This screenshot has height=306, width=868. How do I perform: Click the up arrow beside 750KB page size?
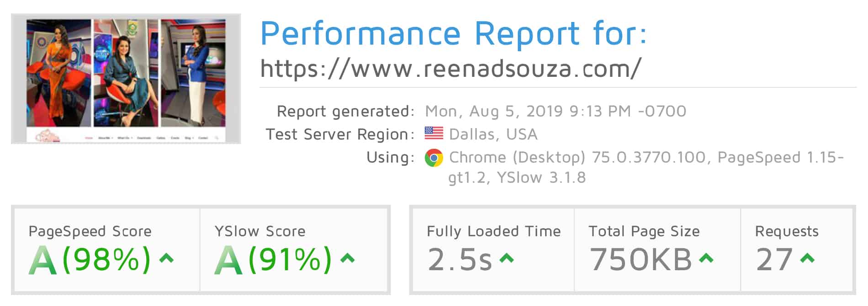coord(706,258)
